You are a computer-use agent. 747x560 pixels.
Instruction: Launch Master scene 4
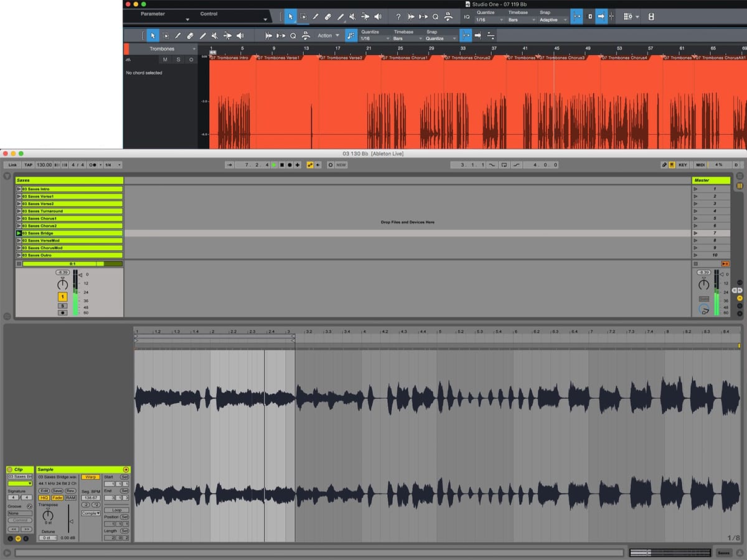[x=695, y=211]
